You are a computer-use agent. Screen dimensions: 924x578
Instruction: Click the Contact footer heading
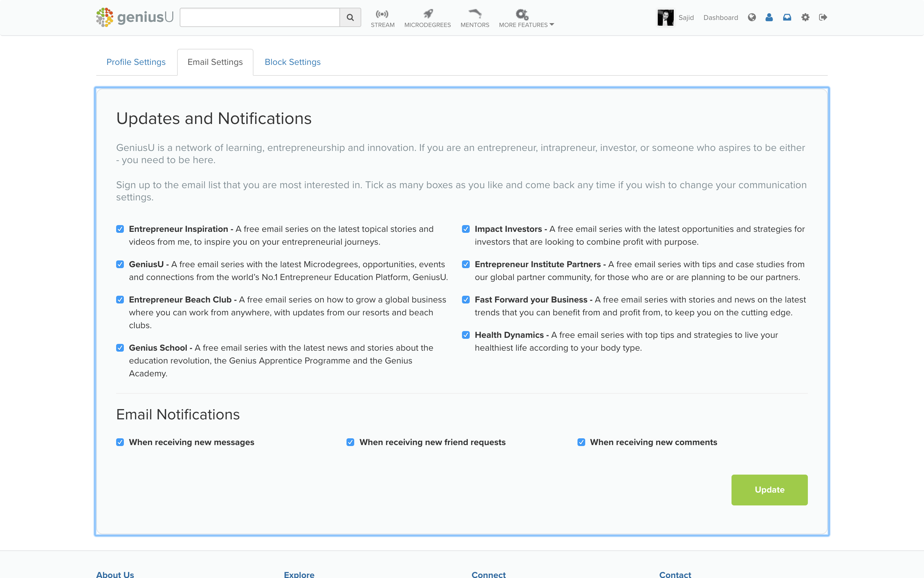click(675, 574)
